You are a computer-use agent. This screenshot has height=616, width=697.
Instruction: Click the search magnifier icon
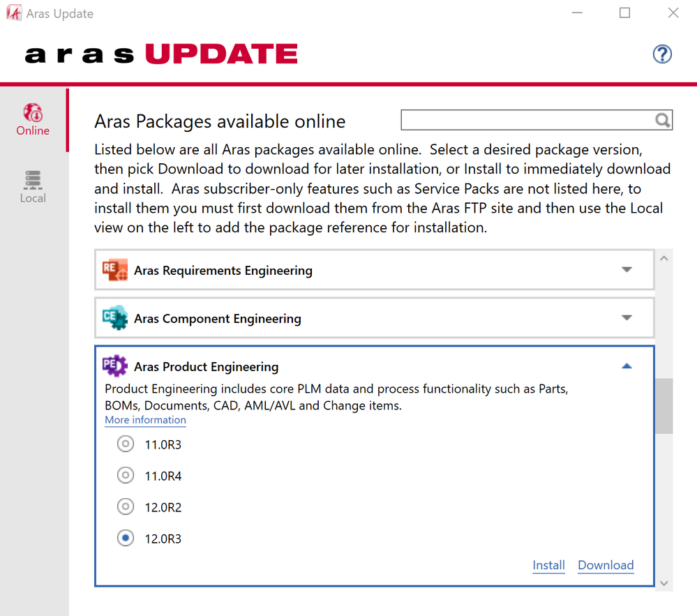coord(662,121)
